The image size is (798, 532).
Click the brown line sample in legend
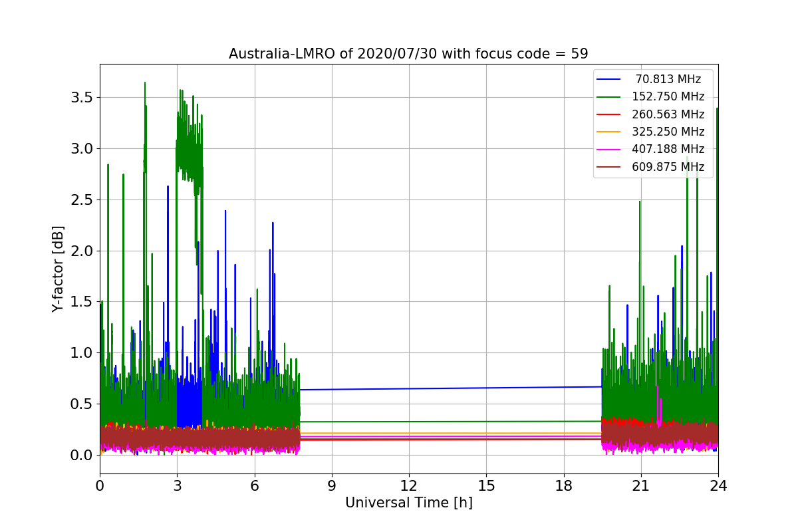609,167
